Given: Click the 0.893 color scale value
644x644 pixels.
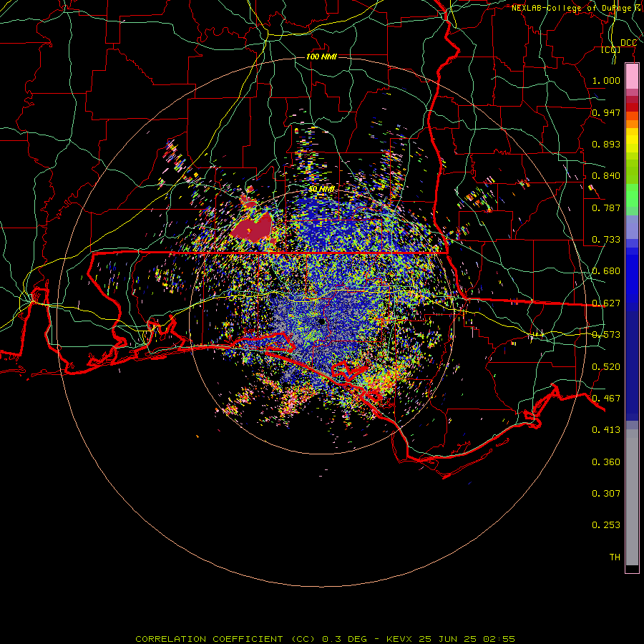Looking at the screenshot, I should (606, 144).
